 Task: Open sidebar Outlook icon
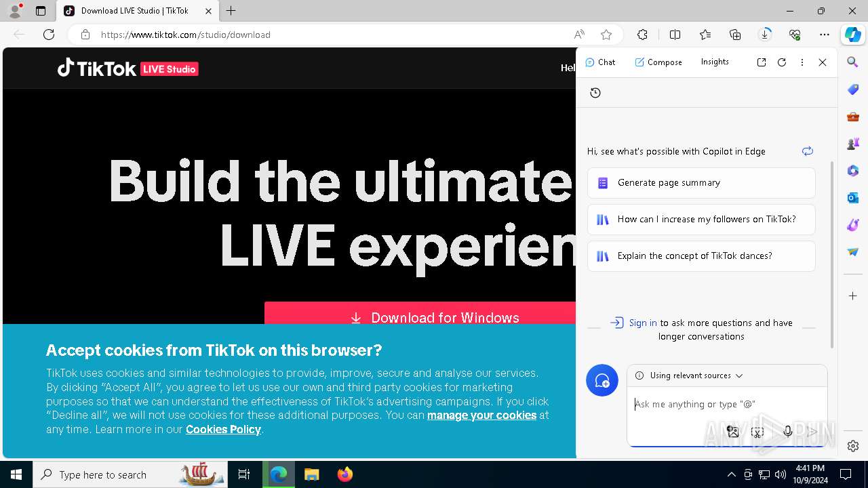pos(853,198)
